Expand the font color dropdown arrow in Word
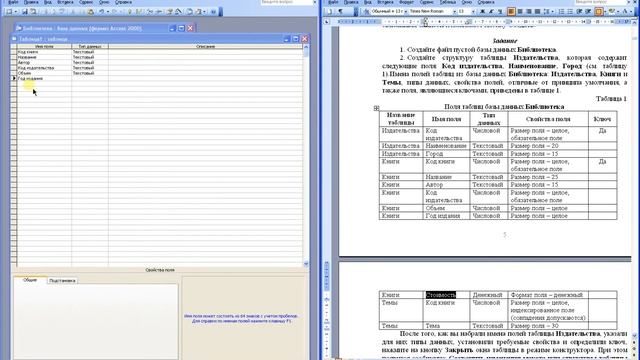640x360 pixels. [x=631, y=11]
